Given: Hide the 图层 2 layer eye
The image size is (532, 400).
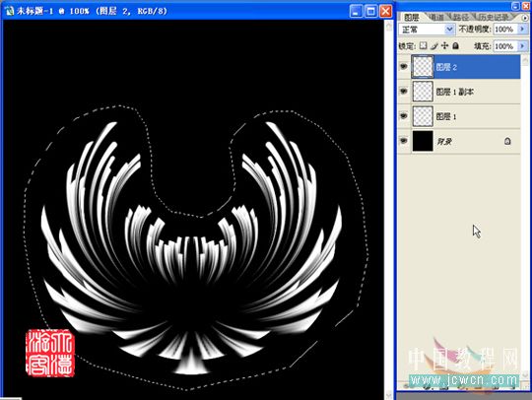Looking at the screenshot, I should (x=403, y=67).
